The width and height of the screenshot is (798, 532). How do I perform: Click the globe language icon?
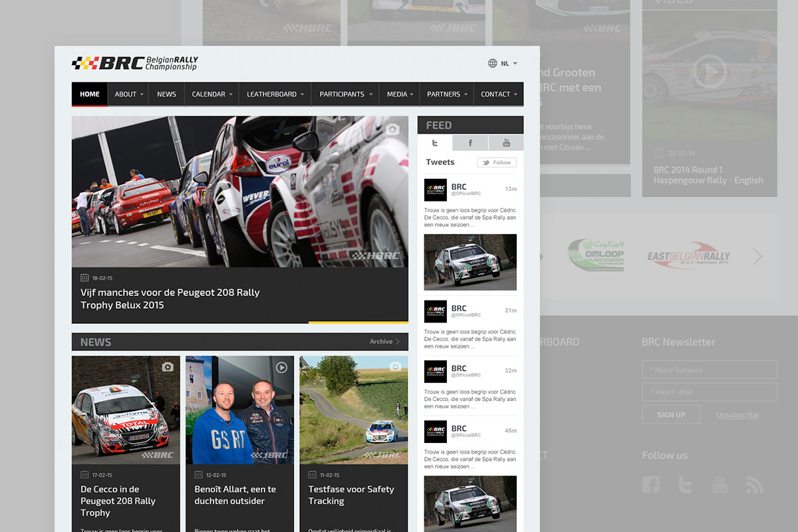pos(493,63)
